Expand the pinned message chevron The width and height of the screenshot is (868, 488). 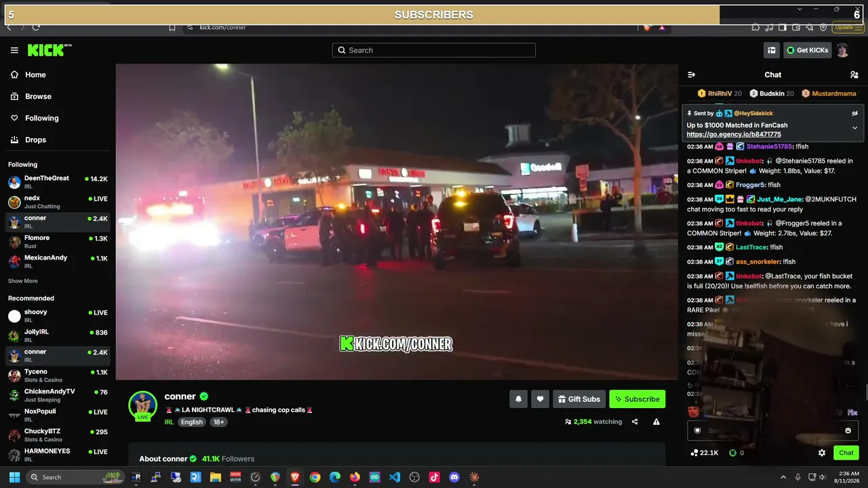point(854,127)
